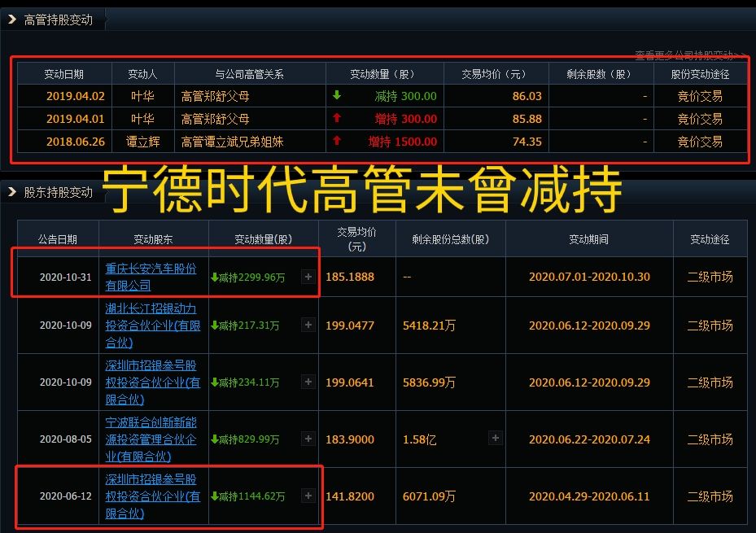Select average price 74.35 cell
The height and width of the screenshot is (533, 756).
(527, 142)
